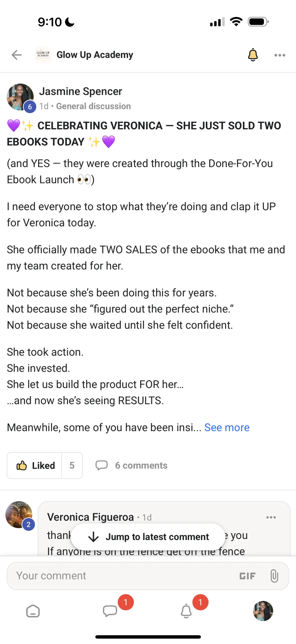The width and height of the screenshot is (296, 644).
Task: Toggle the Liked button
Action: [x=35, y=465]
